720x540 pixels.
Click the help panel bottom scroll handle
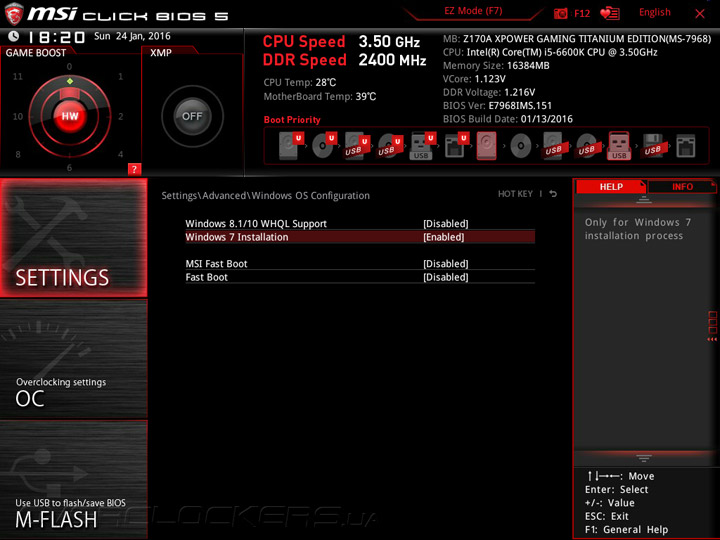[644, 458]
